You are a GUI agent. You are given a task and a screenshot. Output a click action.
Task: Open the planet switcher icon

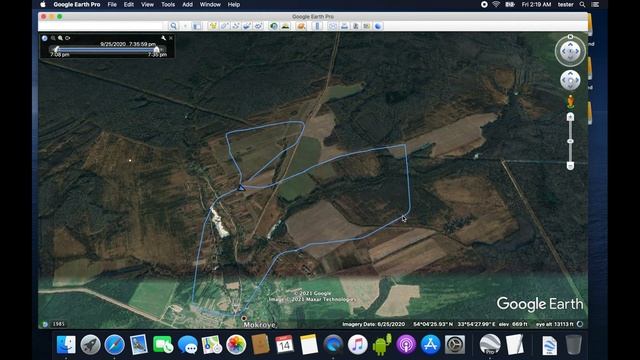point(301,26)
